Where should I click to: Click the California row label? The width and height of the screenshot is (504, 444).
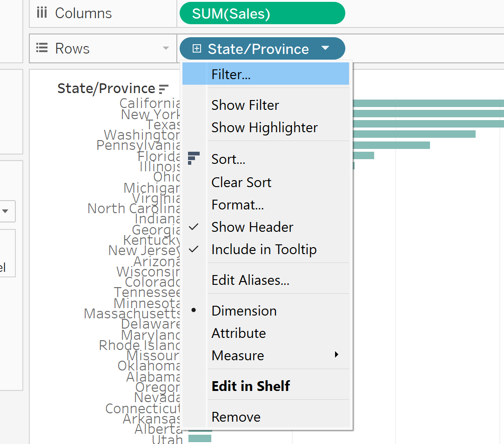[150, 103]
